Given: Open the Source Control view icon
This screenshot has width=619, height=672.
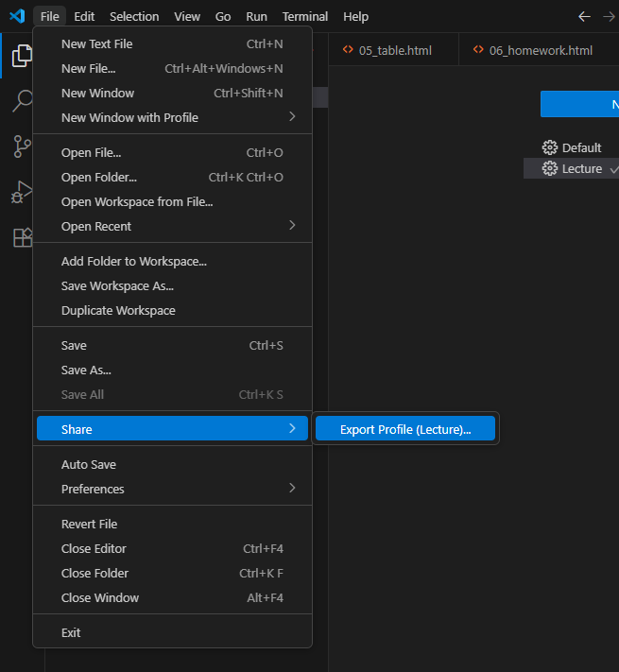Looking at the screenshot, I should coord(21,146).
